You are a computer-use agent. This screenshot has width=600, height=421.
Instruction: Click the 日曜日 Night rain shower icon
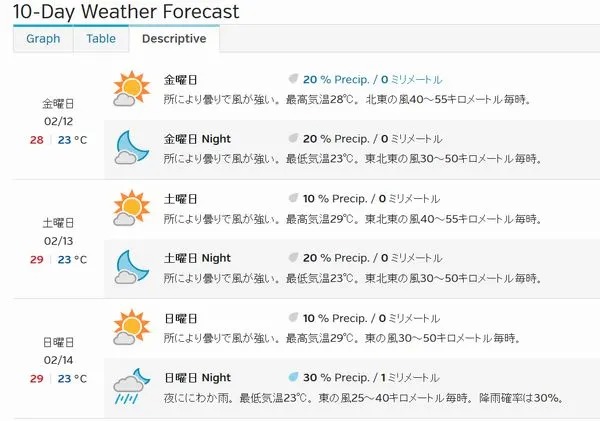[131, 386]
